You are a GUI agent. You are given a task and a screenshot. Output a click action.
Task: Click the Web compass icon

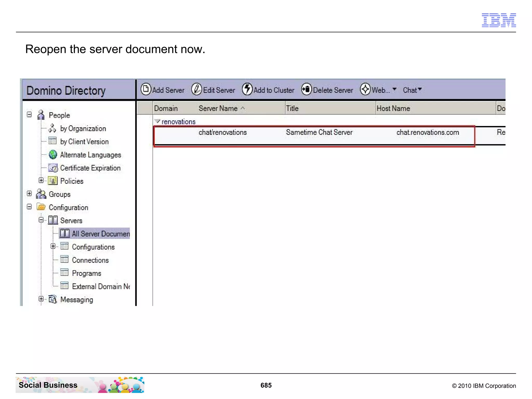click(365, 89)
